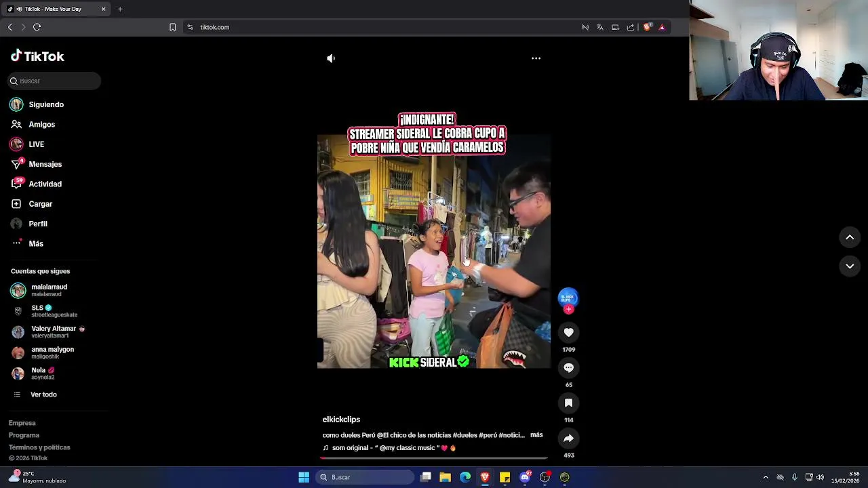This screenshot has height=488, width=868.
Task: Save the video with the bookmark icon
Action: 568,403
